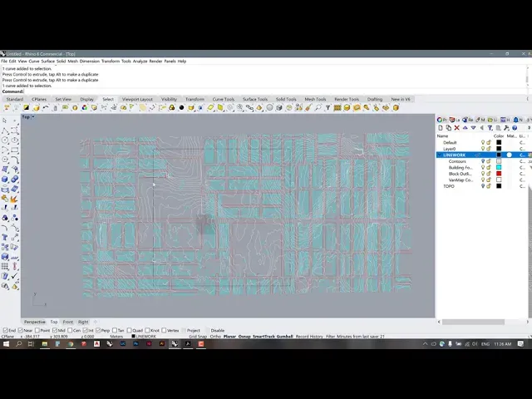This screenshot has height=399, width=532.
Task: Open the Properties panel tab icon
Action: click(441, 119)
